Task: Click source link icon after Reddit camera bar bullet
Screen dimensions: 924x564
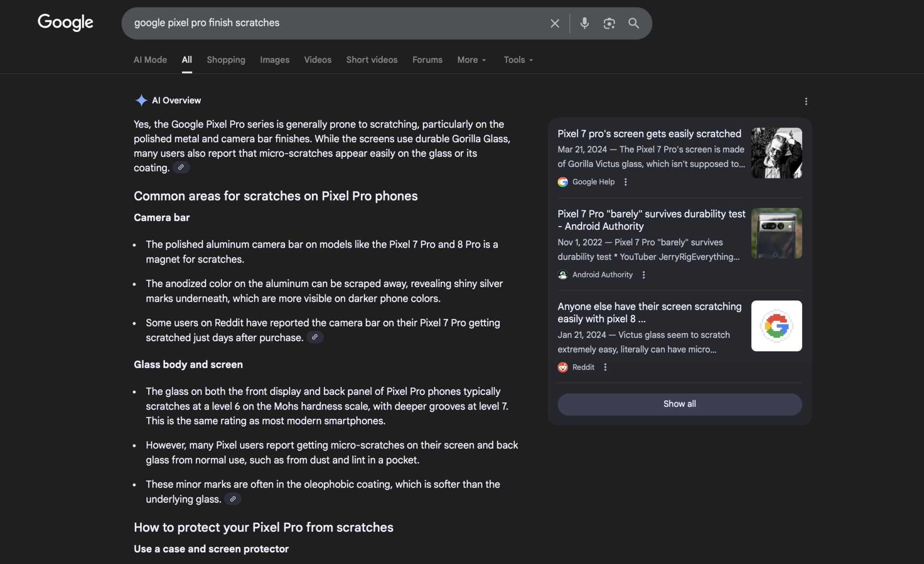Action: [x=315, y=337]
